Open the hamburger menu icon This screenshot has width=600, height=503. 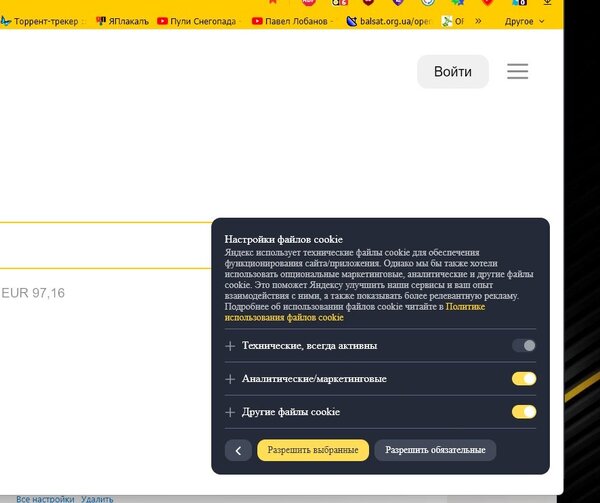click(517, 72)
